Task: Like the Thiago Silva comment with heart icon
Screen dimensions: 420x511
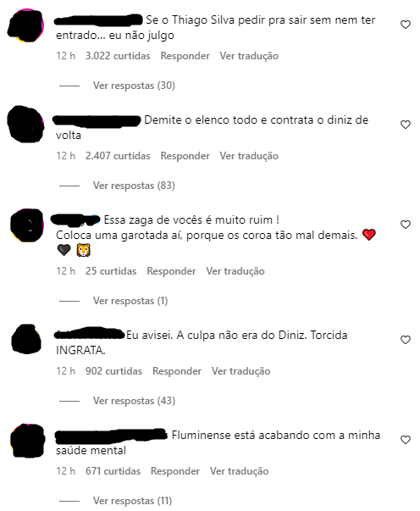Action: (406, 25)
